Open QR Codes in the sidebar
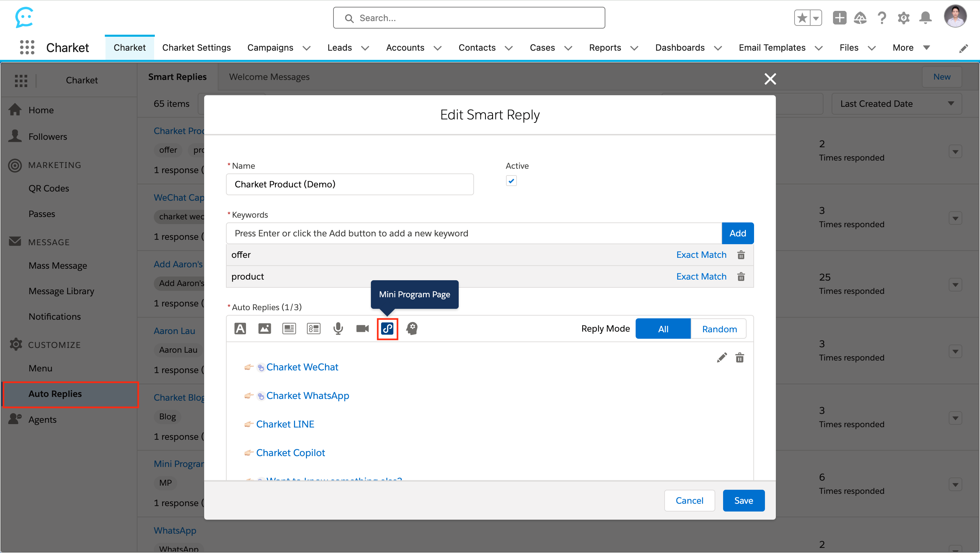The width and height of the screenshot is (980, 553). (49, 188)
